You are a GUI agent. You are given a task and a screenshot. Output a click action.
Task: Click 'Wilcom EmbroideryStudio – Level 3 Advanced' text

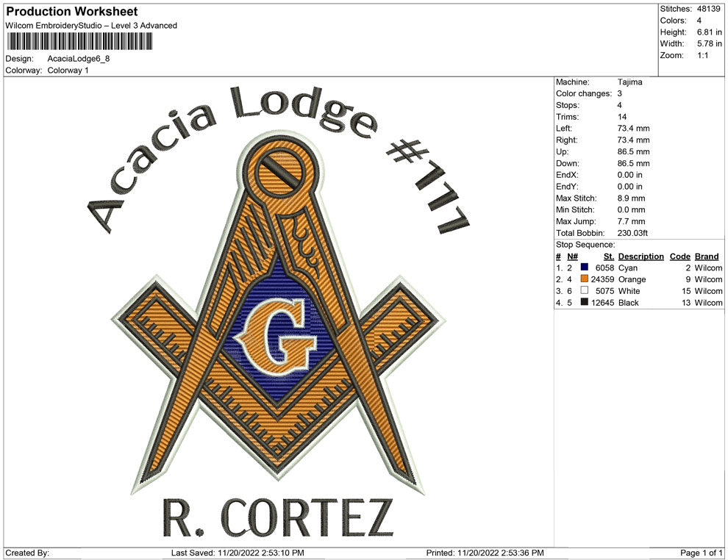[91, 26]
